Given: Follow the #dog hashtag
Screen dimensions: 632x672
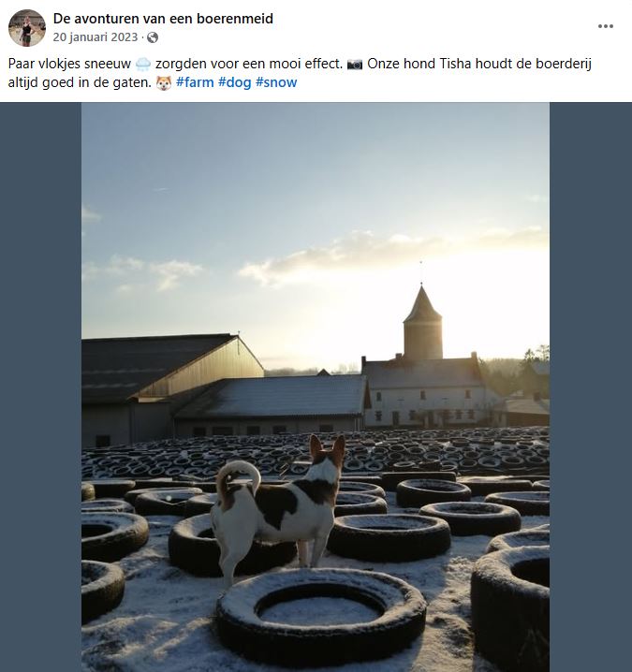Looking at the screenshot, I should point(234,82).
